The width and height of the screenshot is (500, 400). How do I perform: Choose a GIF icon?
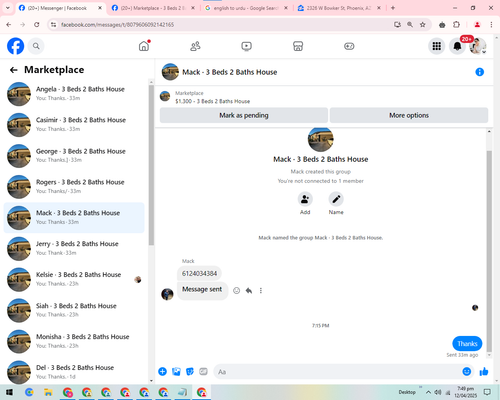coord(203,371)
